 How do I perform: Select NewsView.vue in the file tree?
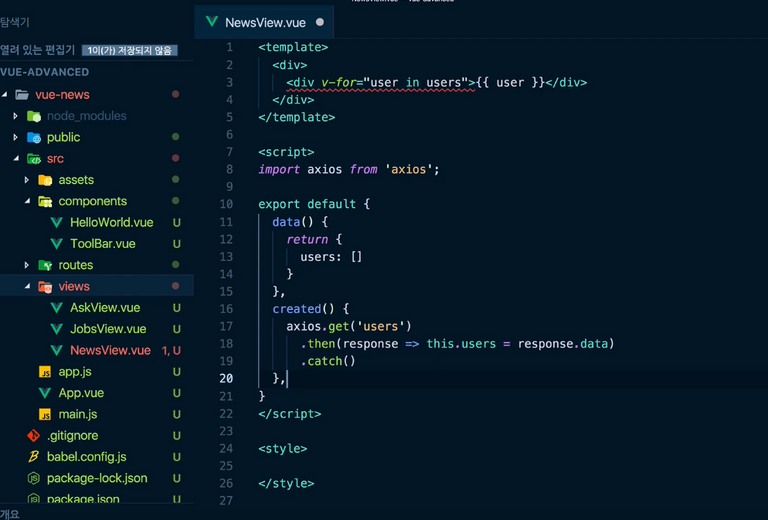(110, 351)
